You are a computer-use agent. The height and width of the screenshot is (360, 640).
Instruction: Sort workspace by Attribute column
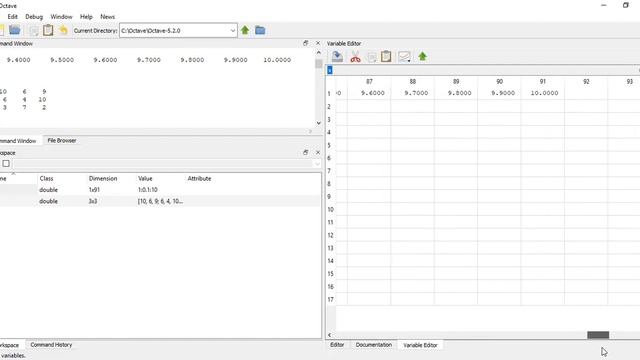pos(199,178)
